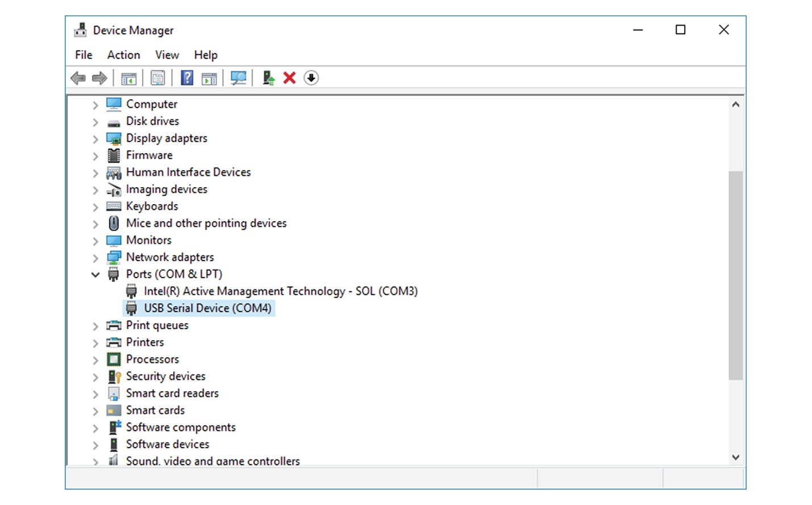
Task: Click the Back navigation arrow
Action: (78, 78)
